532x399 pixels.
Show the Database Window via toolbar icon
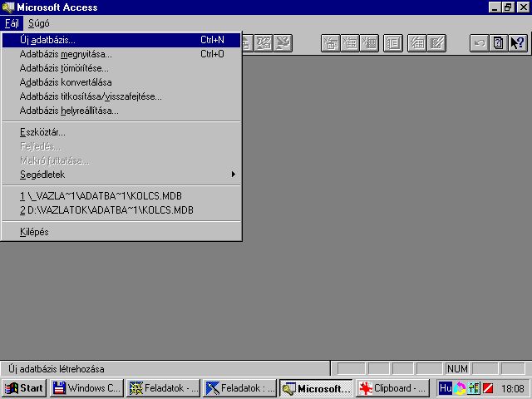point(393,43)
